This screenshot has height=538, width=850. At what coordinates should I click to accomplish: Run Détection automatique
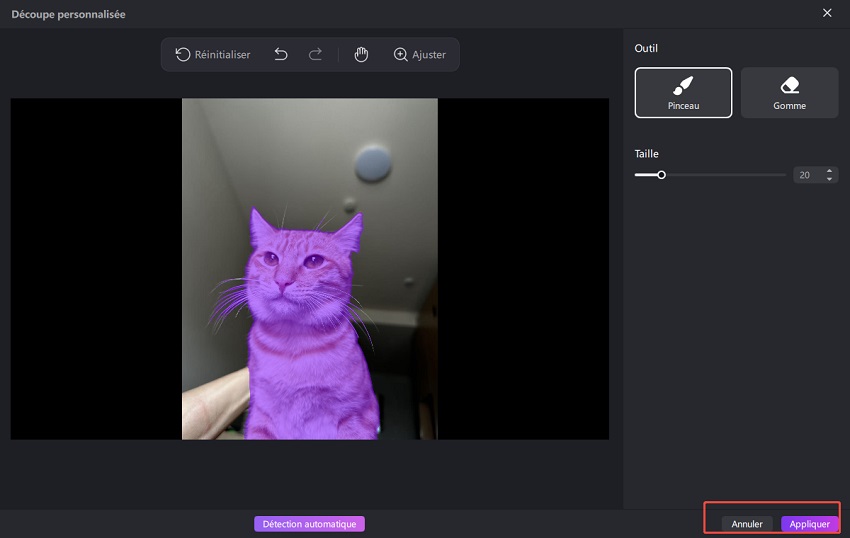tap(310, 524)
